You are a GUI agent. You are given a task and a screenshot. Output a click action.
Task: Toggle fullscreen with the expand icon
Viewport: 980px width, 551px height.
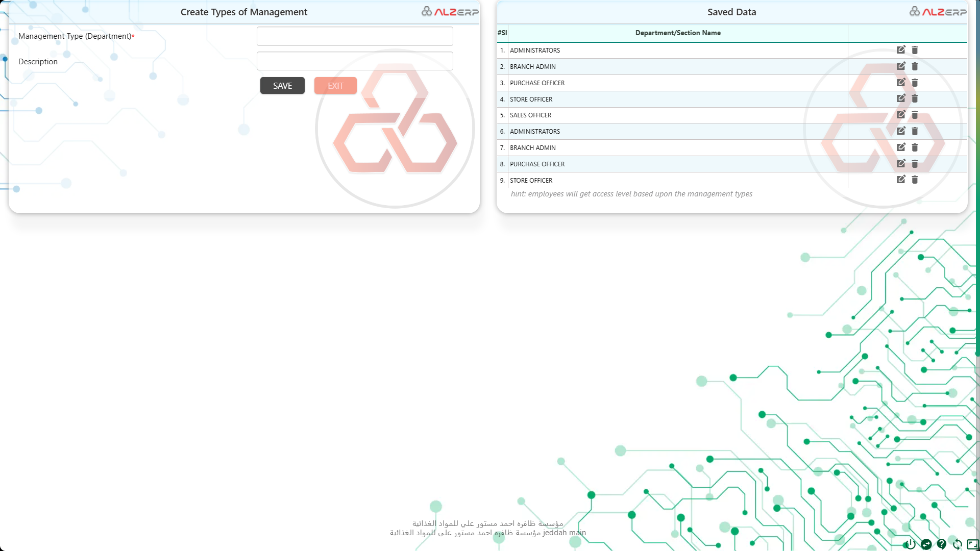pos(973,544)
